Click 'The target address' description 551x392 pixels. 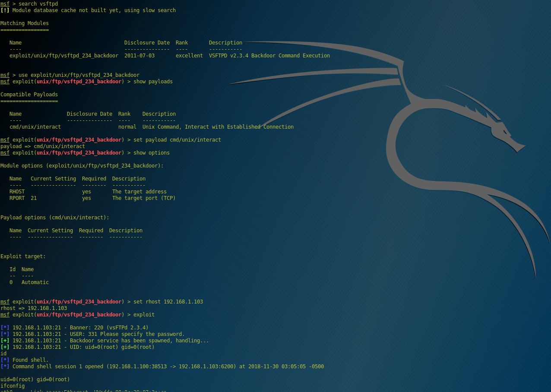[139, 192]
